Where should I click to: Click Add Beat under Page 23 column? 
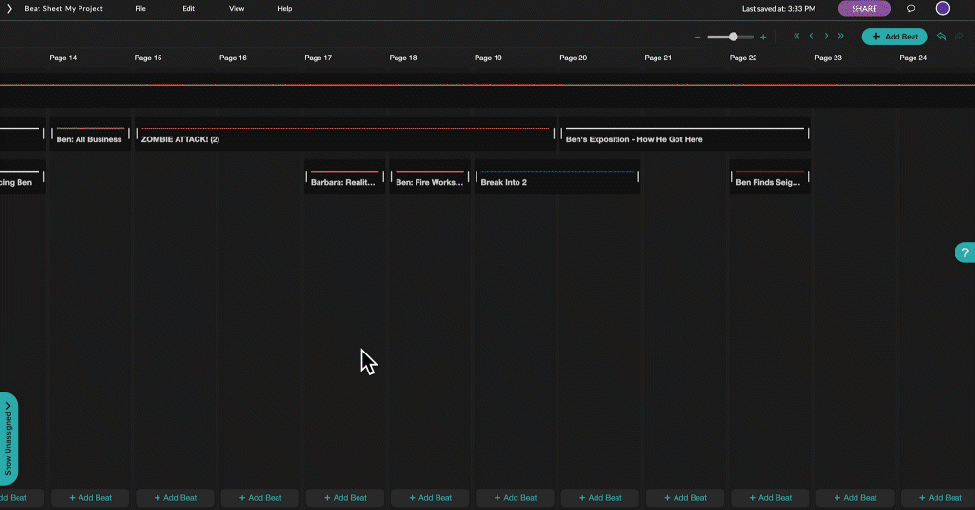coord(855,498)
